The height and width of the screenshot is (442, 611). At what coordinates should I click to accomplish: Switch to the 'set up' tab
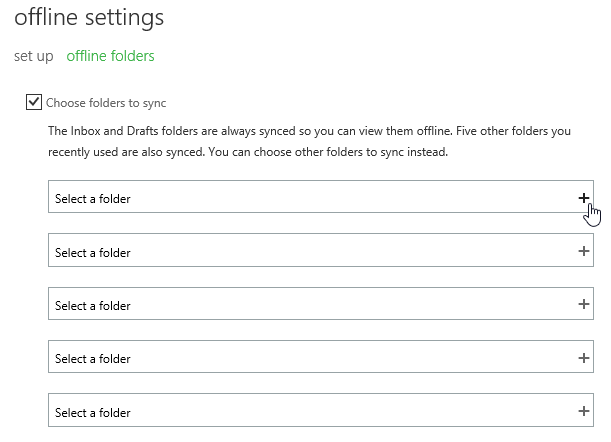click(x=34, y=56)
